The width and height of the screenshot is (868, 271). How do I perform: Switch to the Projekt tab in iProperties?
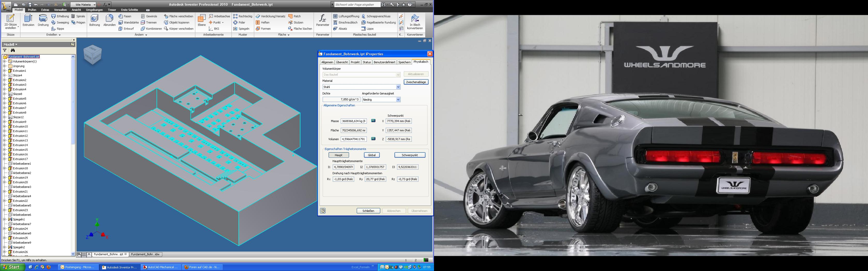[x=355, y=62]
